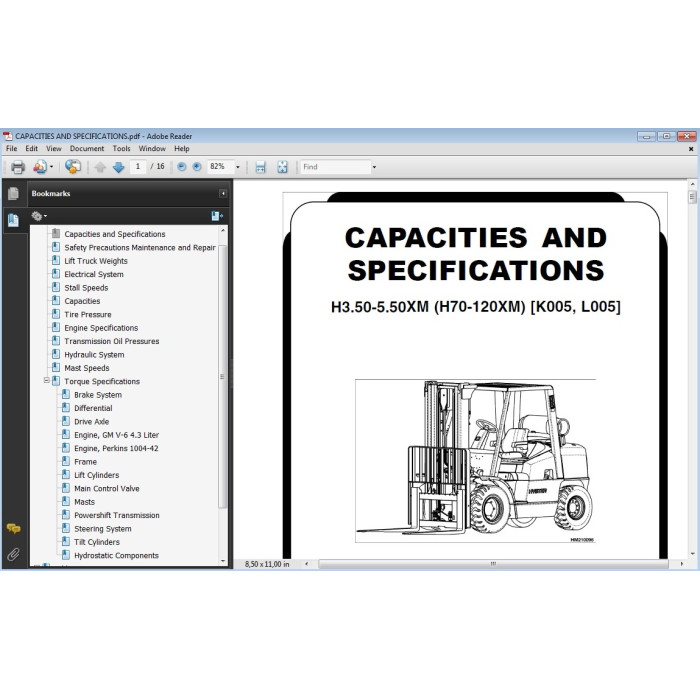Open the Find options dropdown arrow
Image resolution: width=700 pixels, height=700 pixels.
374,167
